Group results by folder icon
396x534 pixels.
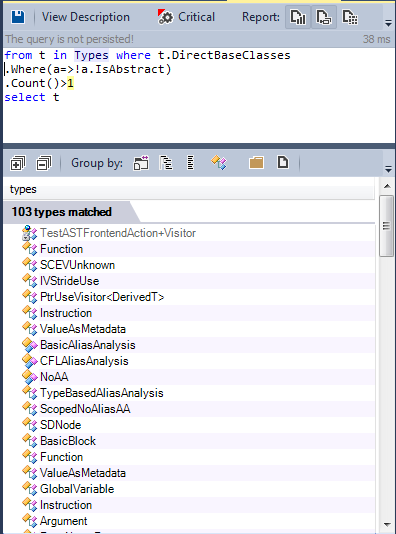click(x=256, y=163)
